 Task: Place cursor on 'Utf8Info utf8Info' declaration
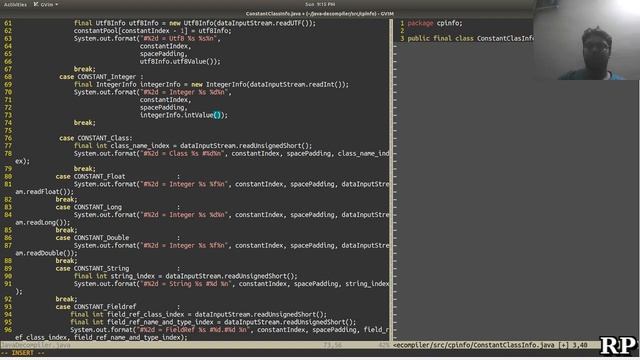(128, 23)
